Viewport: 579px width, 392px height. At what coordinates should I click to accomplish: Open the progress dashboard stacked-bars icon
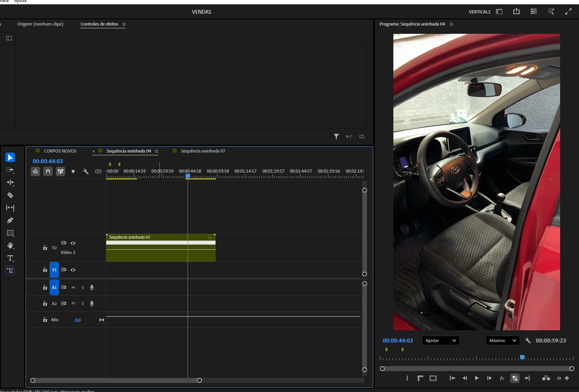[534, 11]
